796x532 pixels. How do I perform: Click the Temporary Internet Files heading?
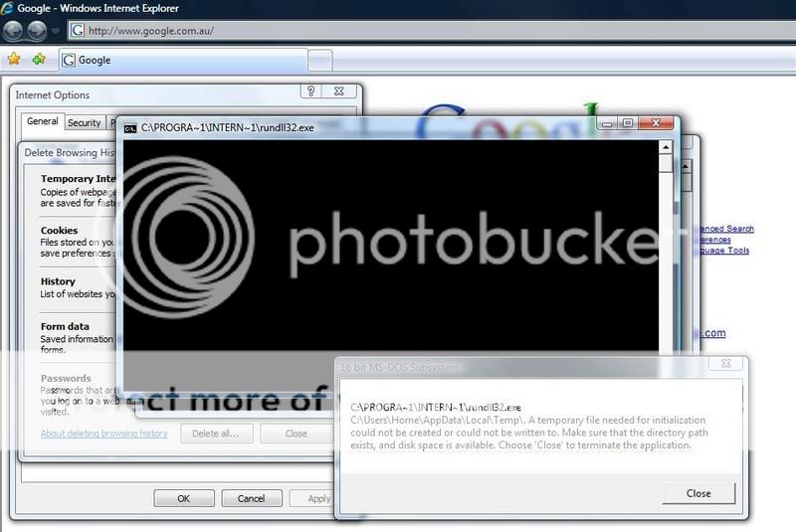pos(79,179)
